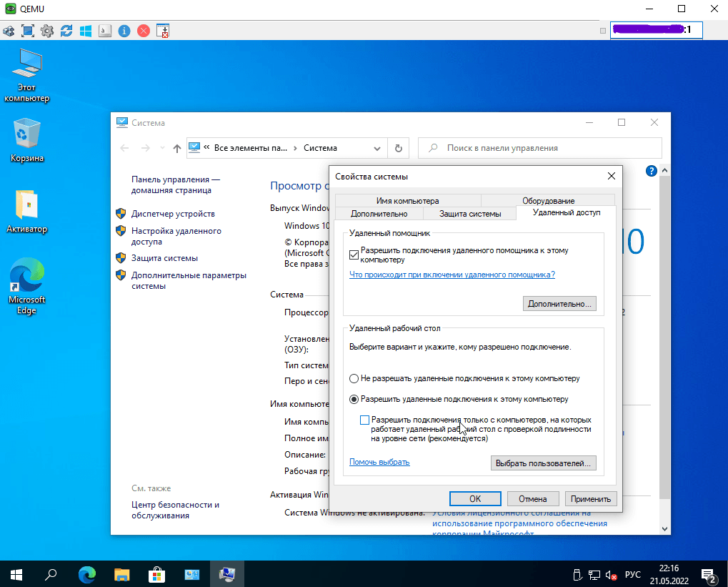Open the blue help question mark icon
Screen dimensions: 728x587
coord(651,171)
